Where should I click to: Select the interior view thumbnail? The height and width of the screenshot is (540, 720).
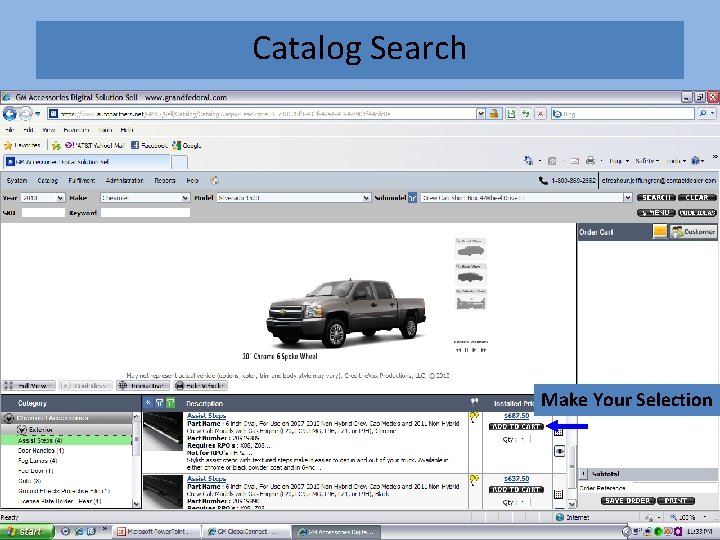tap(471, 299)
